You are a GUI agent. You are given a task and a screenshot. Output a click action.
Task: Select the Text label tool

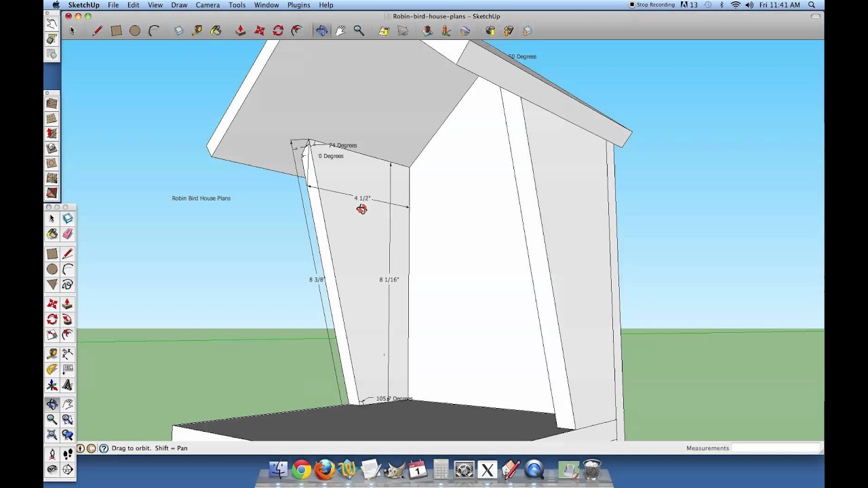(68, 369)
